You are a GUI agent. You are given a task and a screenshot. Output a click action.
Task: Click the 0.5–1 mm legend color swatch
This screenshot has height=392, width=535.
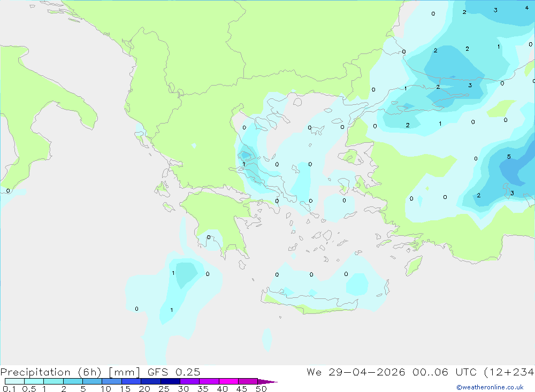click(x=34, y=381)
